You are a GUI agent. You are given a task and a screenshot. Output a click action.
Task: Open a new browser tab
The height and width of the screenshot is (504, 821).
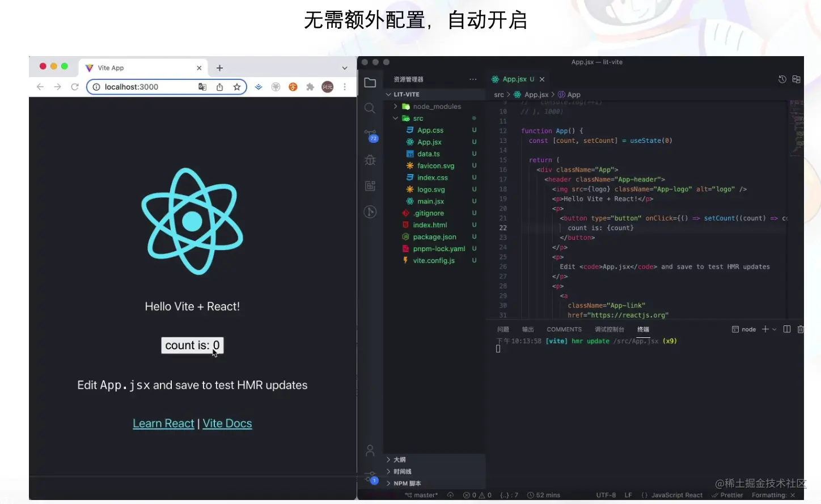coord(220,68)
